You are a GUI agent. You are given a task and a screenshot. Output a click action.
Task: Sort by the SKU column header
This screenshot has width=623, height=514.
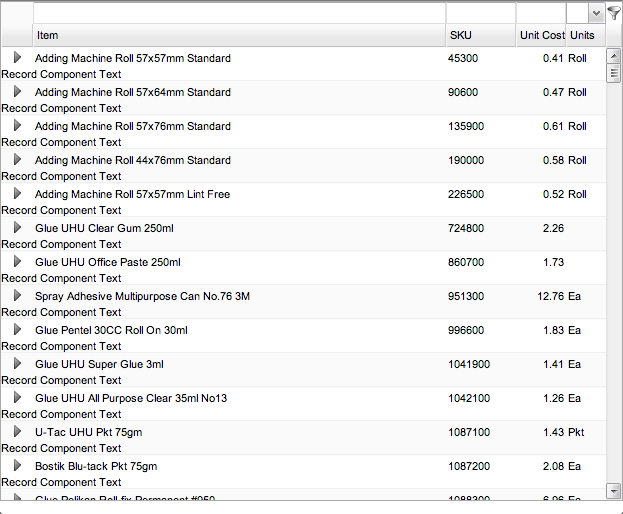[x=480, y=35]
